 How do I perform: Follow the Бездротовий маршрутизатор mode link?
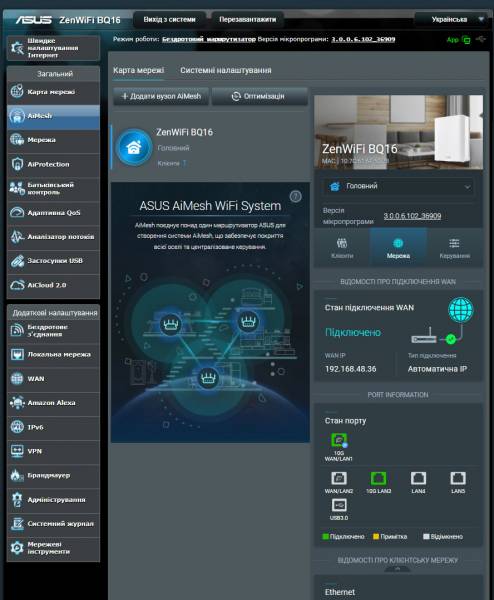[209, 39]
